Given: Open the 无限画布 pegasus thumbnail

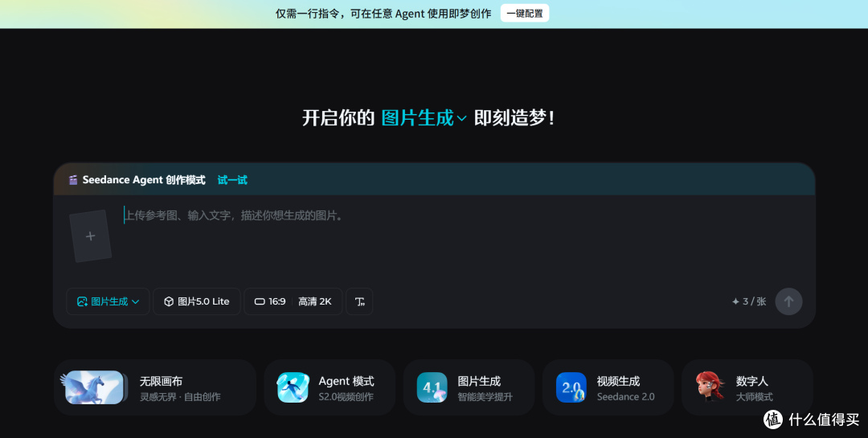Looking at the screenshot, I should tap(94, 387).
